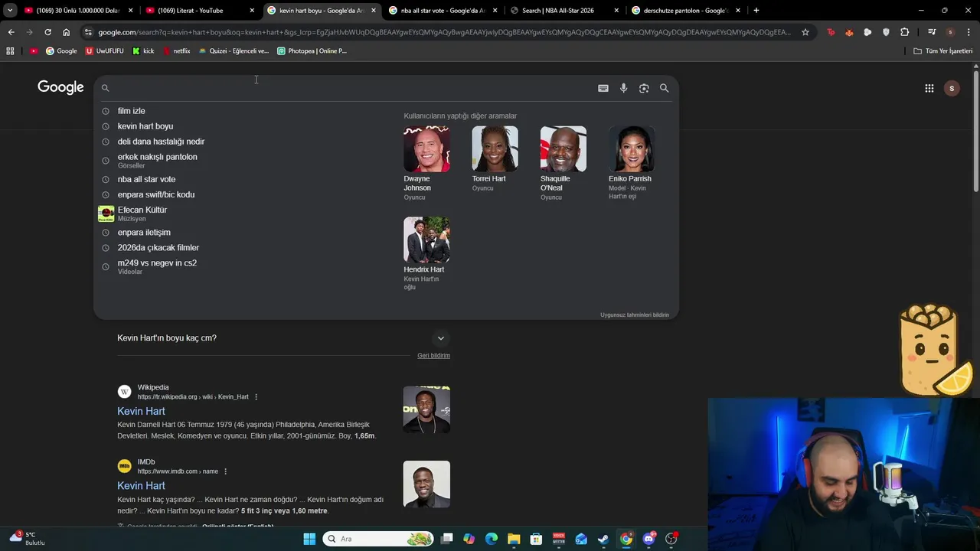Open the Kevin Hart IMDb result title
Image resolution: width=980 pixels, height=551 pixels.
(141, 486)
